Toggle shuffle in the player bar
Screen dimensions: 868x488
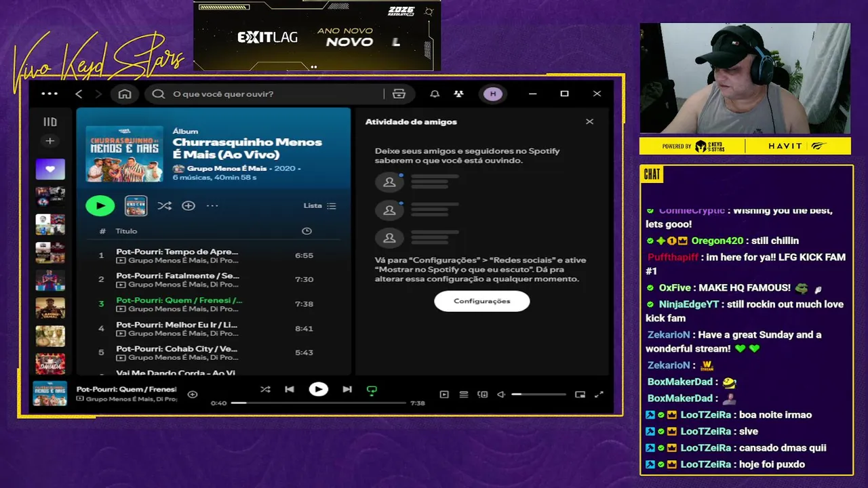pyautogui.click(x=265, y=389)
